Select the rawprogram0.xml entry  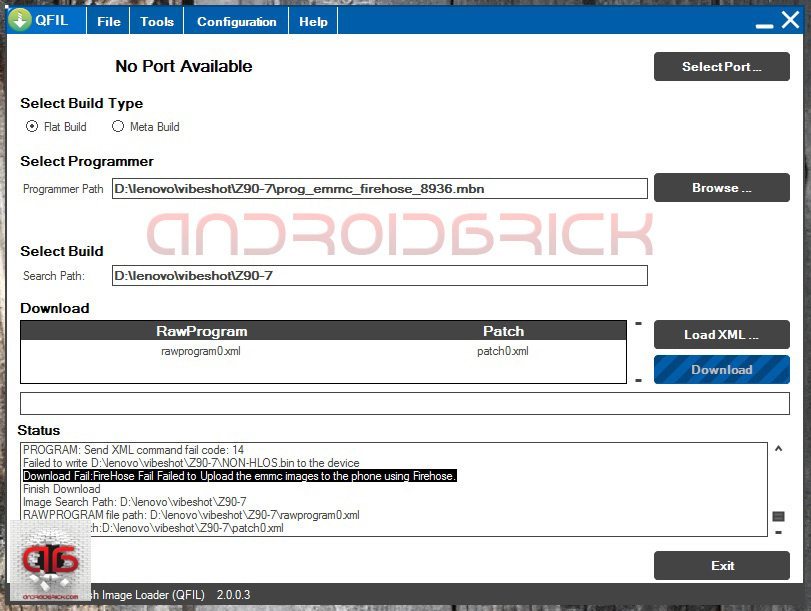point(201,351)
